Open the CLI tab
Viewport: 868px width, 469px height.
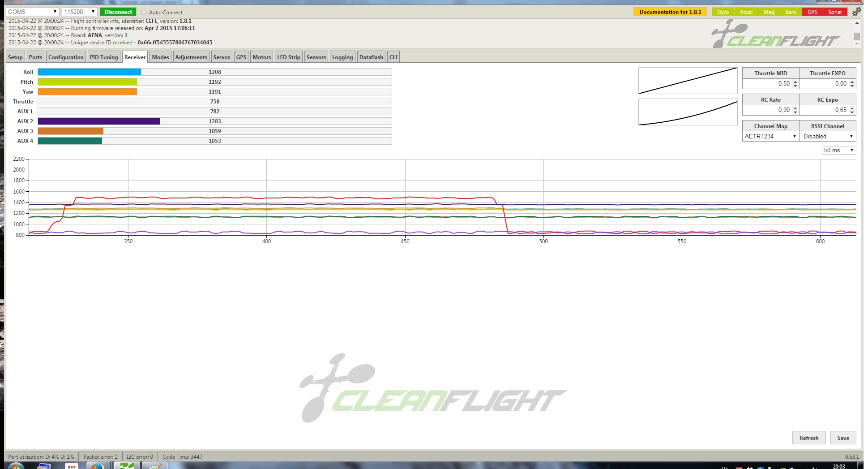pos(393,57)
